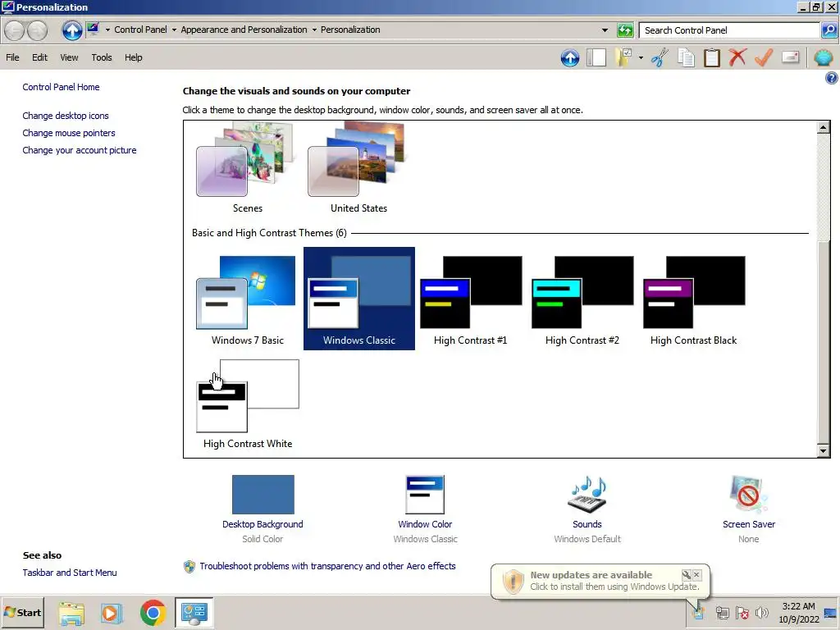The image size is (840, 630).
Task: Click the Control Panel taskbar button
Action: [x=194, y=613]
